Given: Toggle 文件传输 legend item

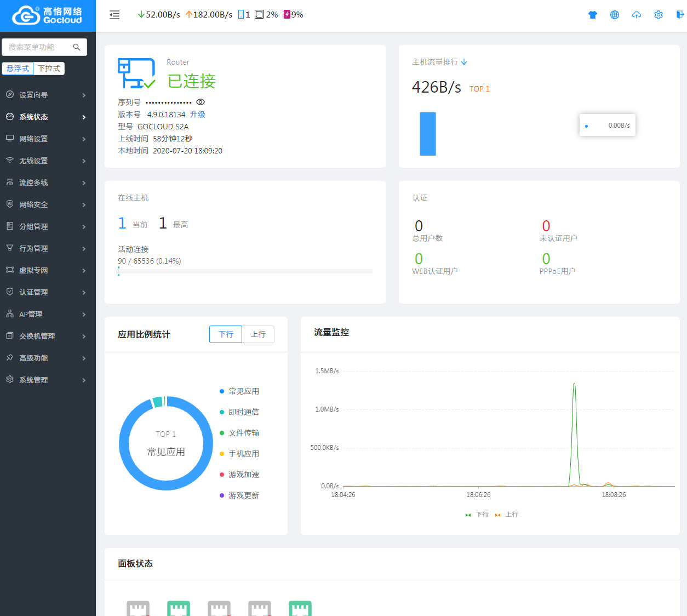Looking at the screenshot, I should coord(239,433).
